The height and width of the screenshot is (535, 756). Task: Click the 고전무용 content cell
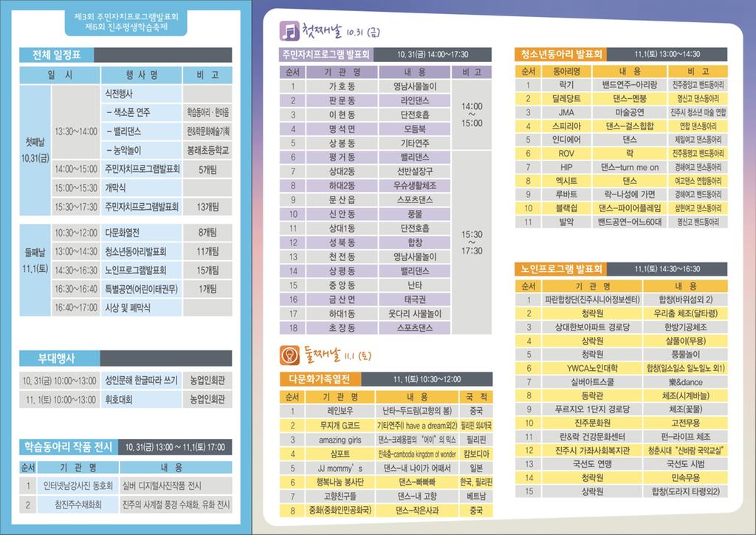pyautogui.click(x=685, y=423)
